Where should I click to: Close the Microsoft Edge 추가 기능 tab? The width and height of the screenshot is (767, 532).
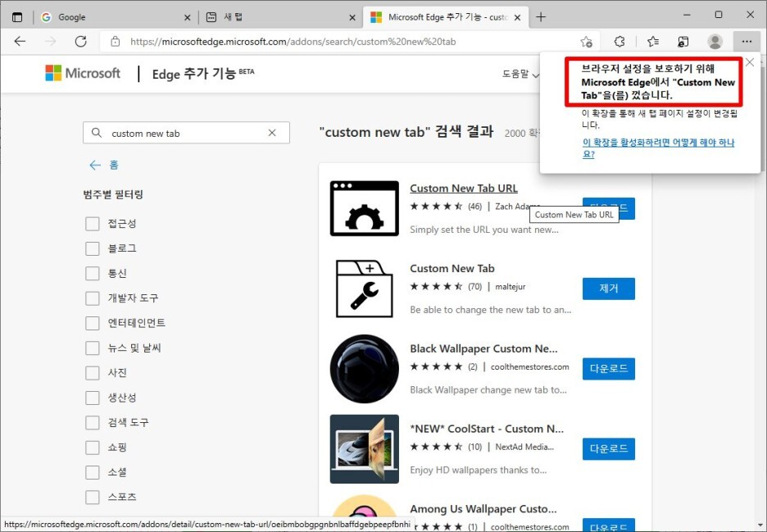[518, 17]
